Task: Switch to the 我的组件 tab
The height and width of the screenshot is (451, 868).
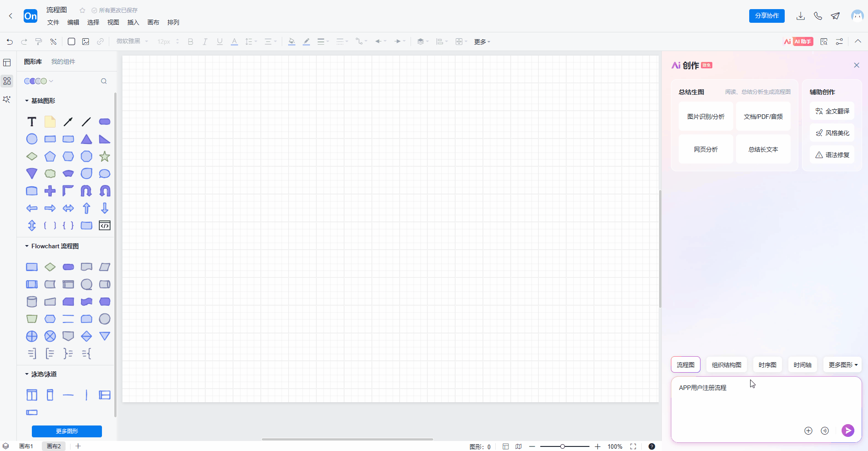Action: point(63,61)
